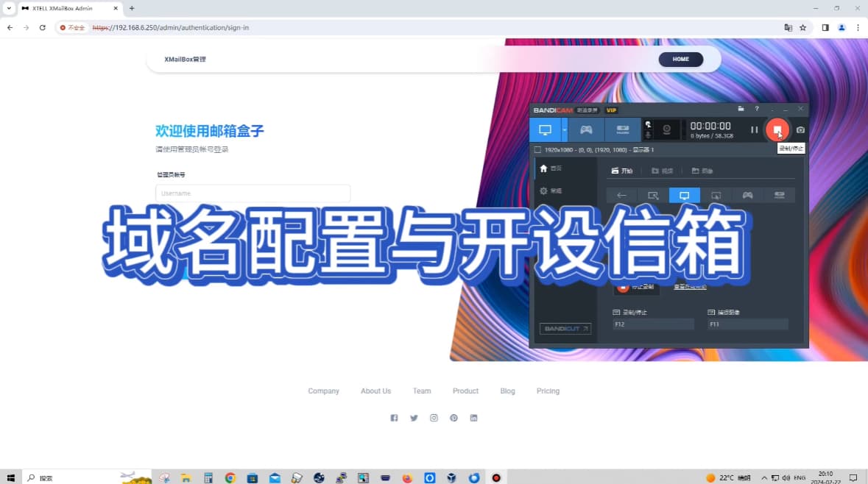Open Chrome from the taskbar
The width and height of the screenshot is (868, 484).
[x=230, y=478]
